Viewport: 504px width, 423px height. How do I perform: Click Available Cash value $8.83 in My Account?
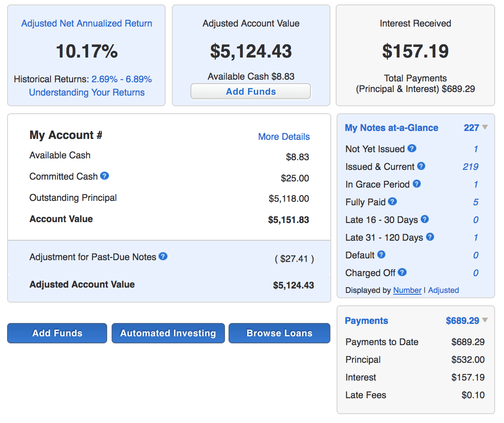pos(297,157)
